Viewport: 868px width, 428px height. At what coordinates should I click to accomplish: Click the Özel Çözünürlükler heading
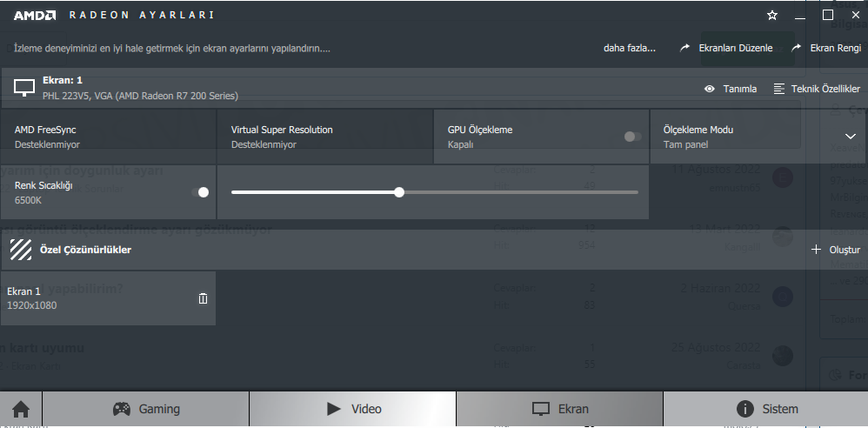85,250
